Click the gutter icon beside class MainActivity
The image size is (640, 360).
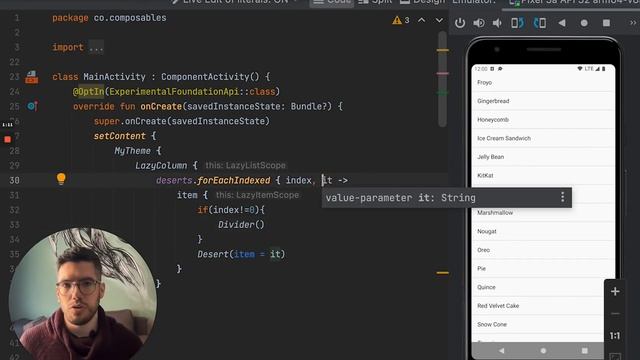31,77
